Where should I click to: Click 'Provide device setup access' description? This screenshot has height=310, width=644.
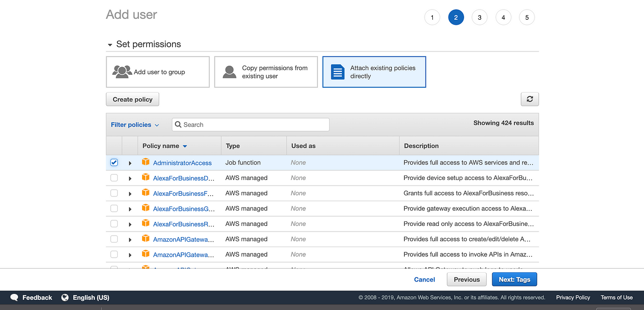(468, 178)
